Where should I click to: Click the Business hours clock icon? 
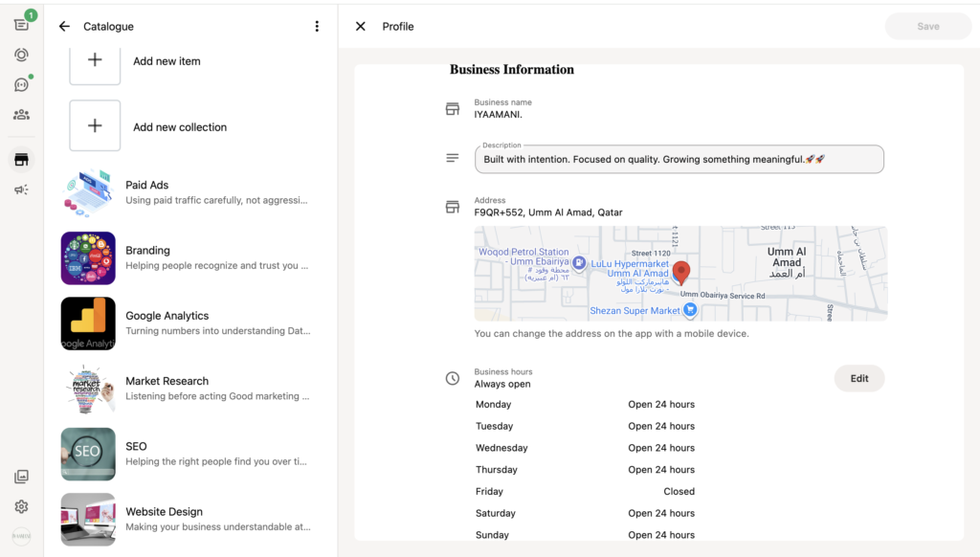coord(453,378)
